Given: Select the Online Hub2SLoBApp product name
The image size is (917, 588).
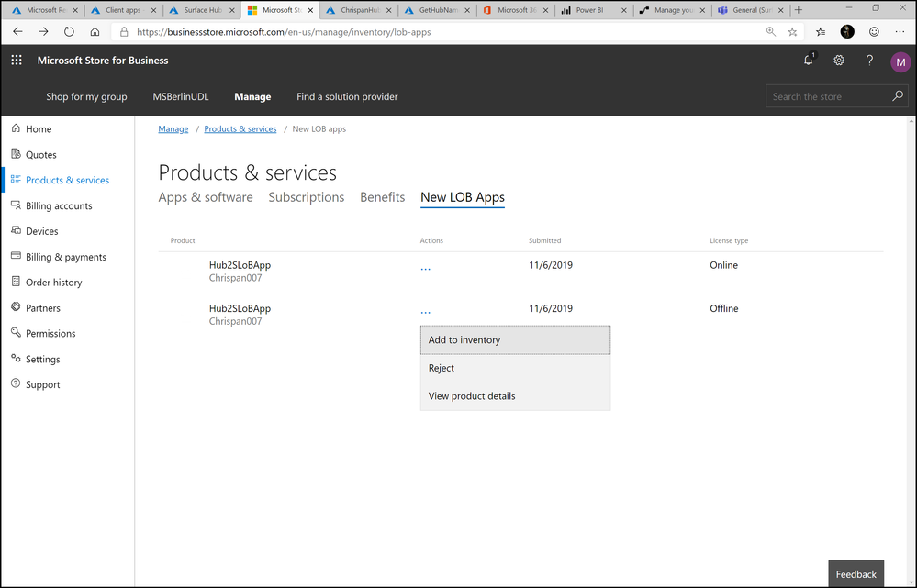Looking at the screenshot, I should (x=240, y=265).
